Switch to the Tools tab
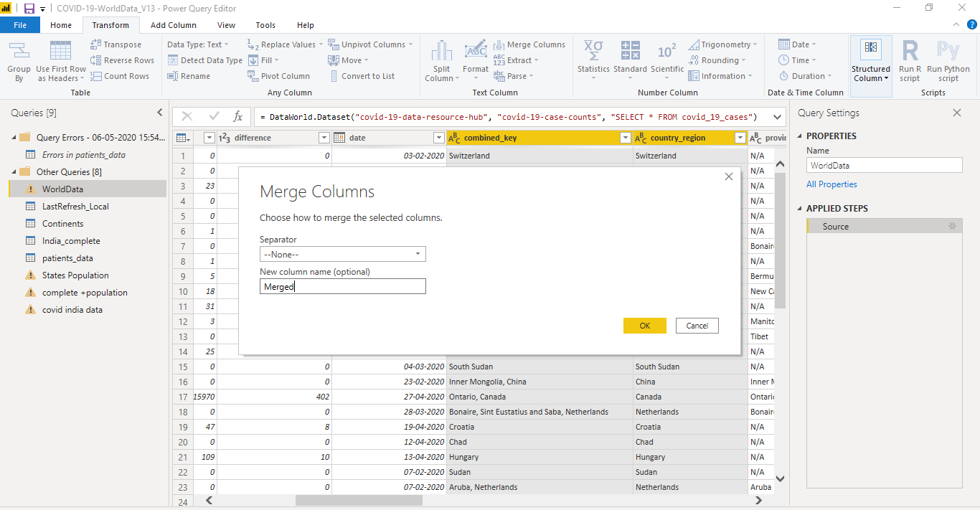Viewport: 980px width, 510px height. 265,25
